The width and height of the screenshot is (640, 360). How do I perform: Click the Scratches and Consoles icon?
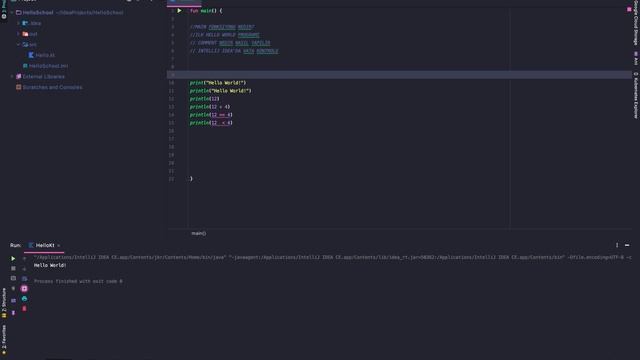[18, 87]
